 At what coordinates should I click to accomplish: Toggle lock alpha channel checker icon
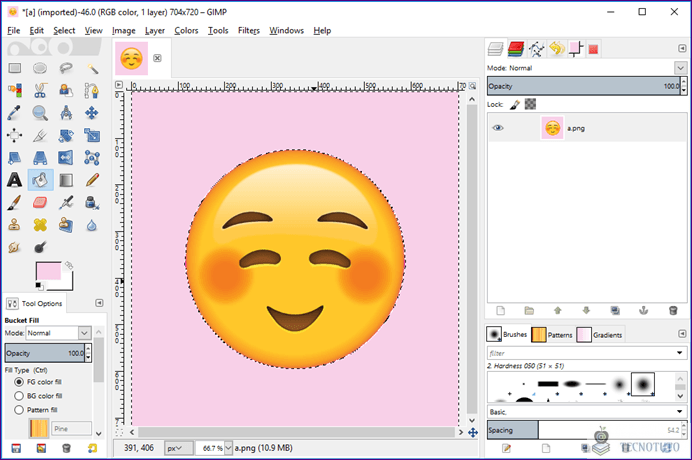pyautogui.click(x=530, y=104)
